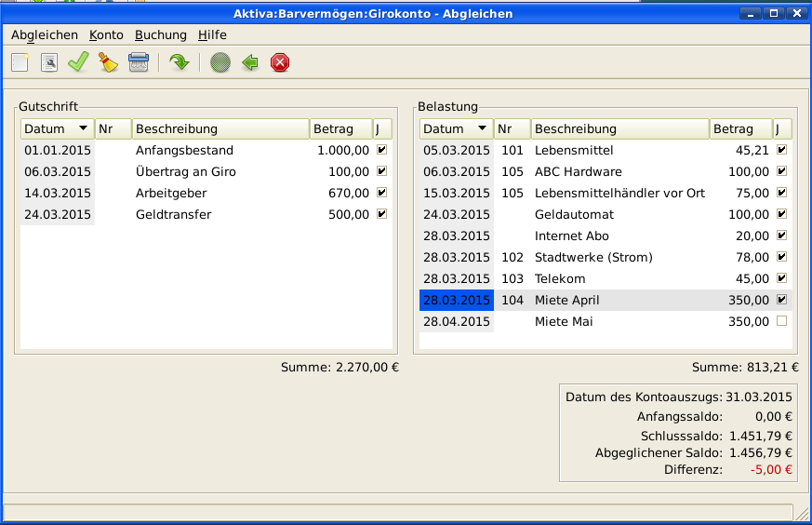
Task: Click the new transaction blank page icon
Action: pyautogui.click(x=20, y=62)
